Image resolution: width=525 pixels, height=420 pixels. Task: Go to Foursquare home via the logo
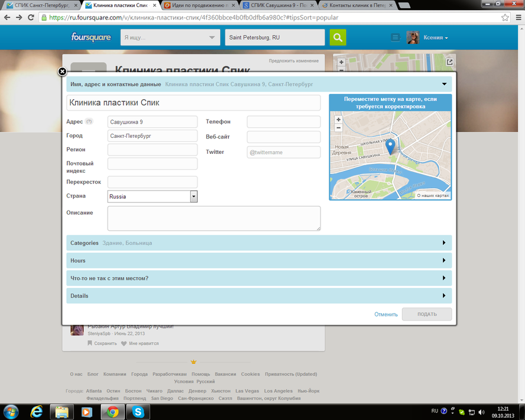(x=90, y=37)
